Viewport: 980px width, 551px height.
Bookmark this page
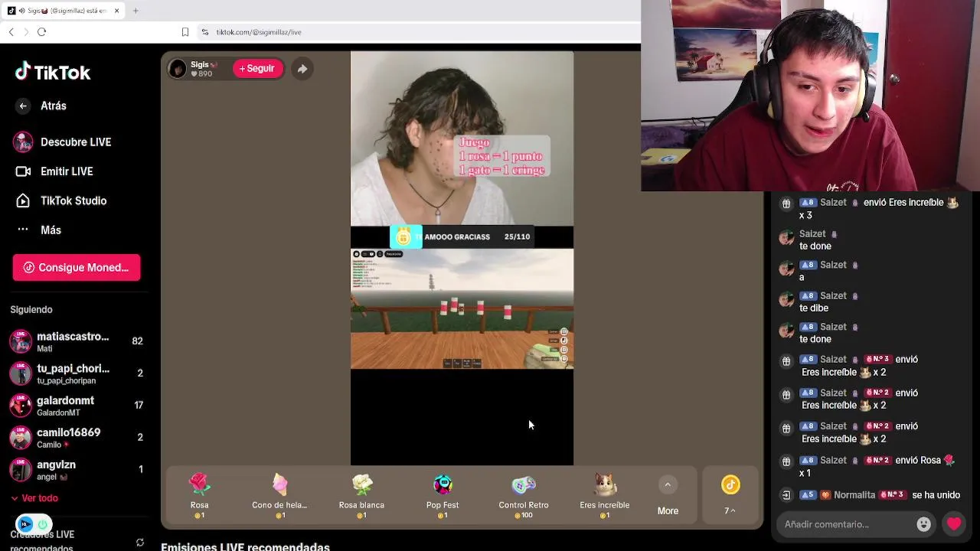185,32
